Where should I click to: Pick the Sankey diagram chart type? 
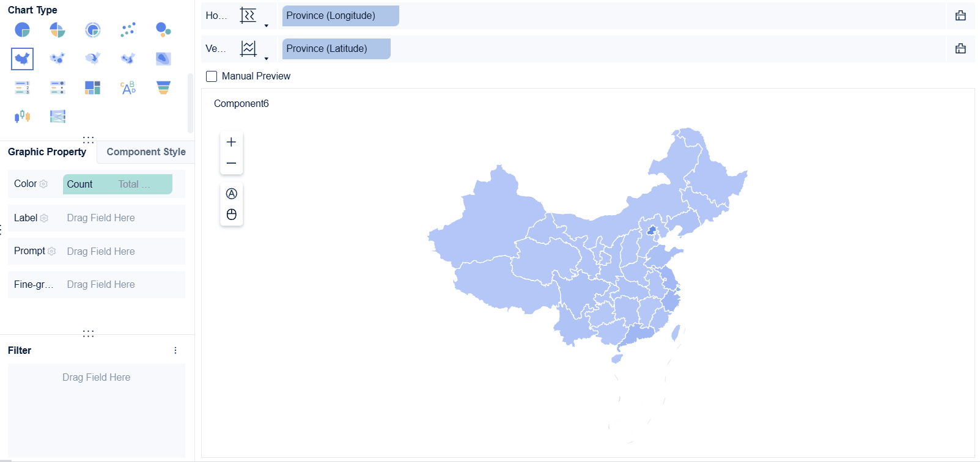point(57,116)
